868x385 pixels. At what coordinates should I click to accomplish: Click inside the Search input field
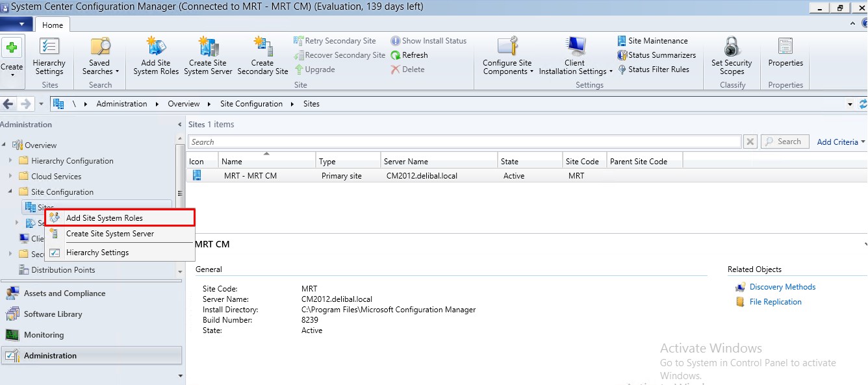point(464,142)
